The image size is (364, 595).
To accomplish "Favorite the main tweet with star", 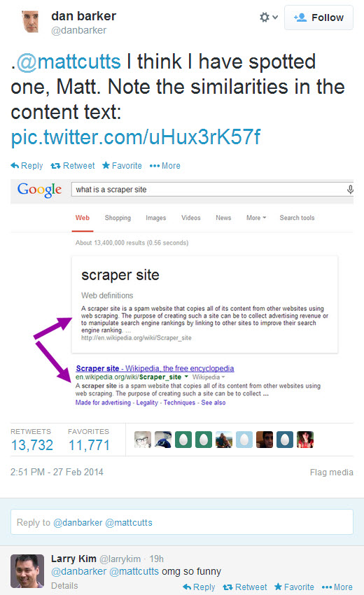I will [x=122, y=166].
